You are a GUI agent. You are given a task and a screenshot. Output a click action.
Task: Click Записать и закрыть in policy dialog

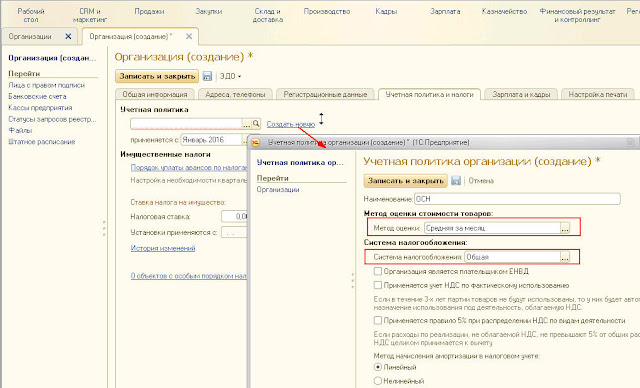pyautogui.click(x=405, y=181)
